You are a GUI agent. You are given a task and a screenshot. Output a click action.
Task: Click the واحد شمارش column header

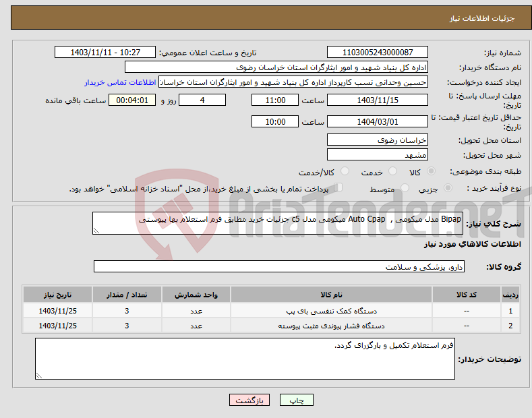pos(196,295)
